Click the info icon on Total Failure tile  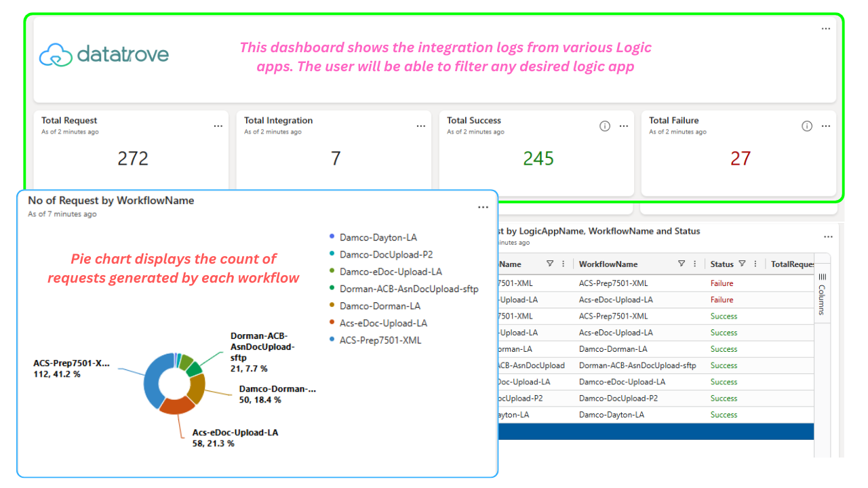(807, 126)
